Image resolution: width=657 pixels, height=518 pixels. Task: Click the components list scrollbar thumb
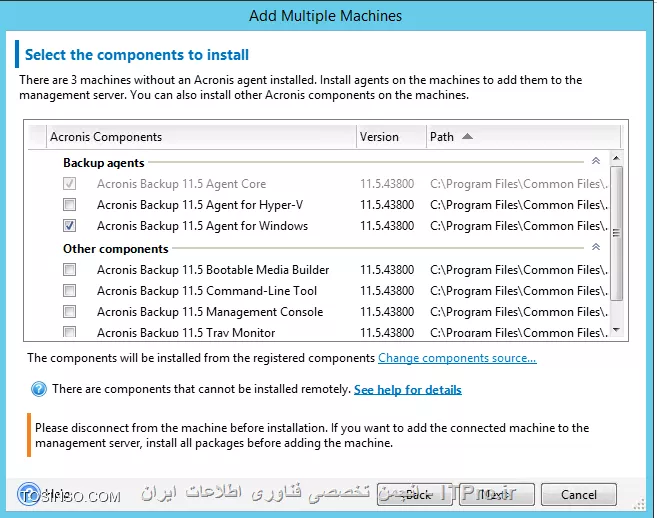coord(616,233)
